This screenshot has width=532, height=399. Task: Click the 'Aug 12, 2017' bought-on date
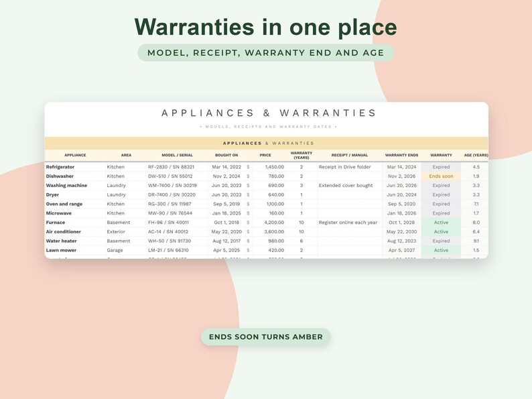pos(226,241)
